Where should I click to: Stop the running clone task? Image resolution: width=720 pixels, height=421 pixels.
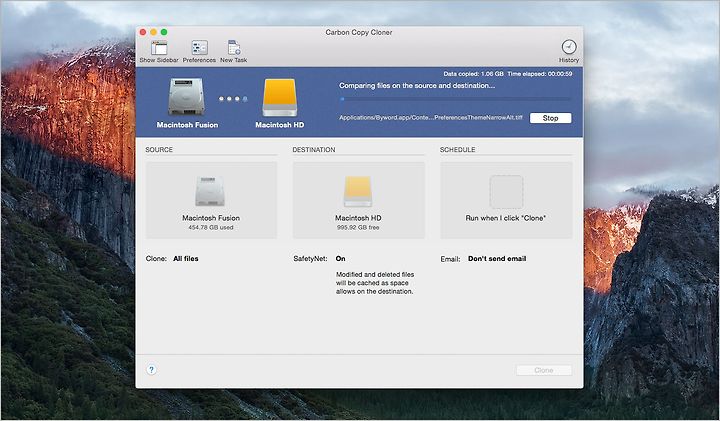pos(550,118)
